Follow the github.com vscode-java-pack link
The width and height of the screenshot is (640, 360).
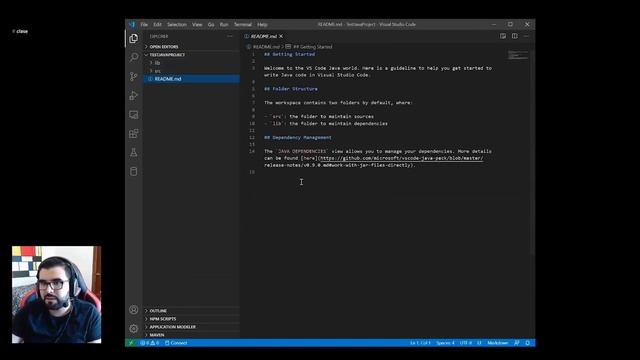401,158
